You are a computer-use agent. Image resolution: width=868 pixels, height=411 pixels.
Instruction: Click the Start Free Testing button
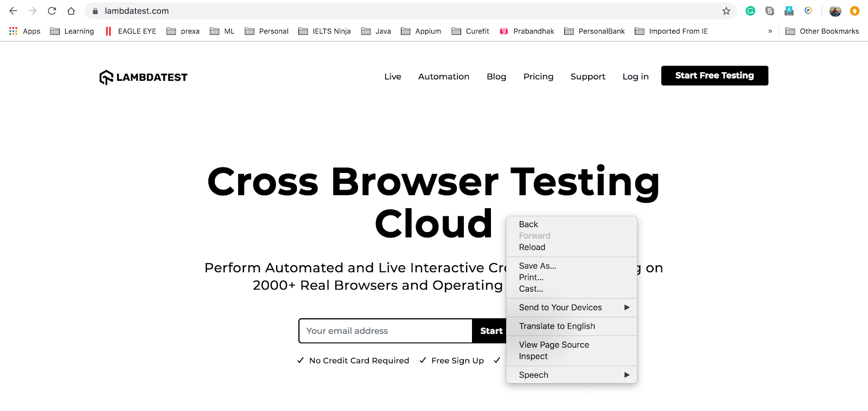click(x=714, y=75)
